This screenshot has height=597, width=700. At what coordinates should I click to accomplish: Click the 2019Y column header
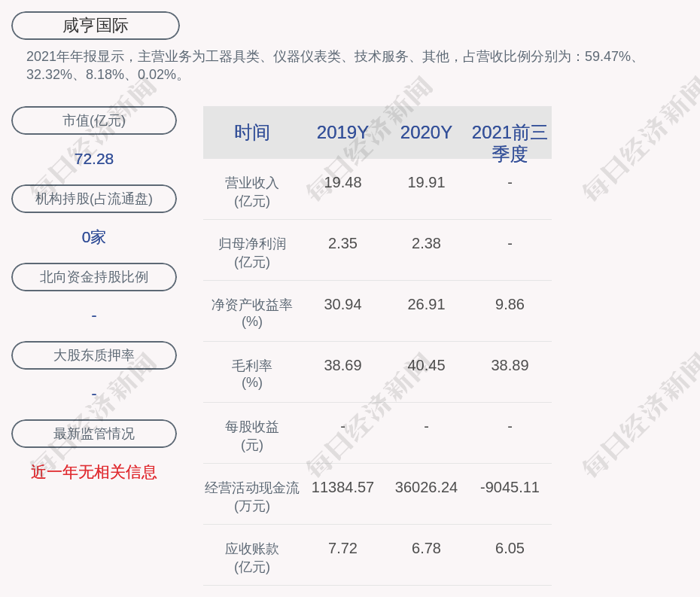point(342,132)
